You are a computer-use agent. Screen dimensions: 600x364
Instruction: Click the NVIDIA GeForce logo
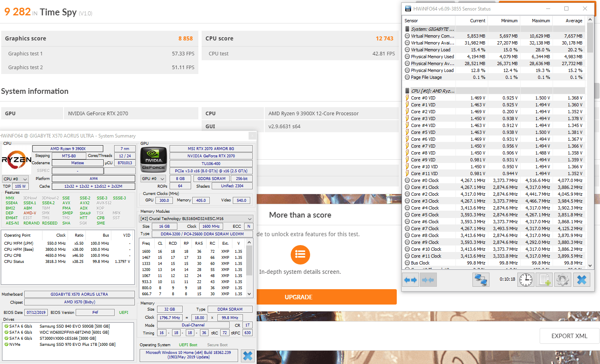[x=153, y=160]
